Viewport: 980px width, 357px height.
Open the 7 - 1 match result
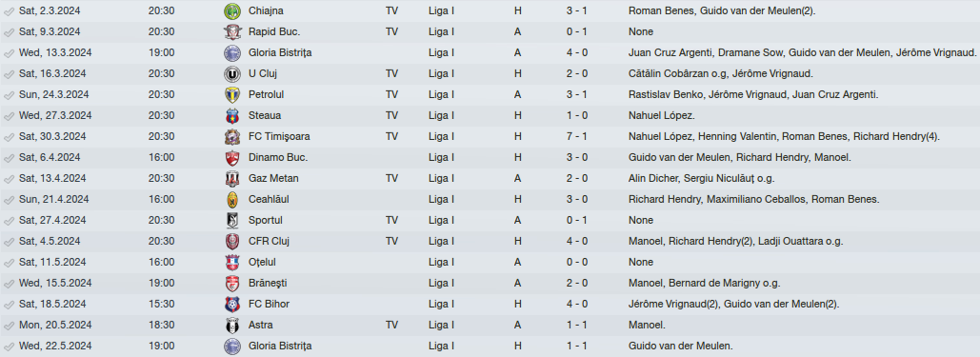pos(577,136)
